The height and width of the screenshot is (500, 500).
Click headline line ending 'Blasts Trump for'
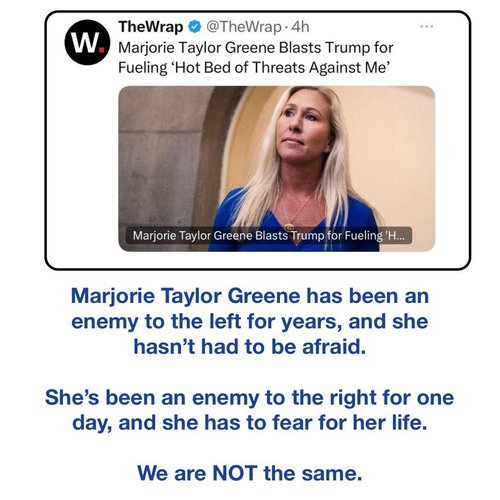[256, 47]
